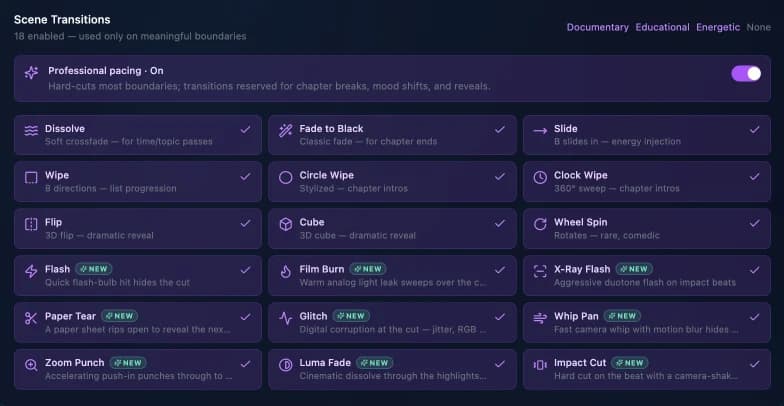Click the Glitch waveform icon
Image resolution: width=784 pixels, height=406 pixels.
(x=286, y=318)
